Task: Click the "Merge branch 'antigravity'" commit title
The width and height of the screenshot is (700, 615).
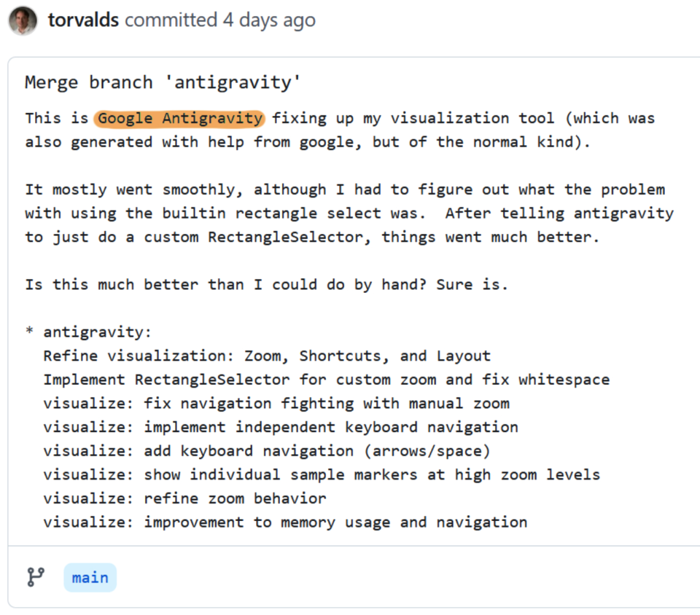Action: point(161,82)
